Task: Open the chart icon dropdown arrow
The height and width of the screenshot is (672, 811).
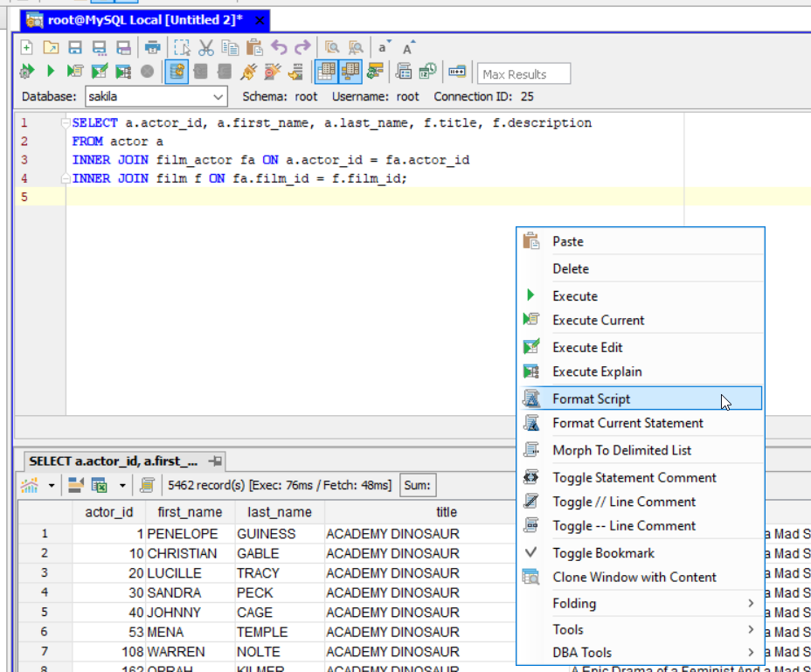Action: click(x=52, y=485)
